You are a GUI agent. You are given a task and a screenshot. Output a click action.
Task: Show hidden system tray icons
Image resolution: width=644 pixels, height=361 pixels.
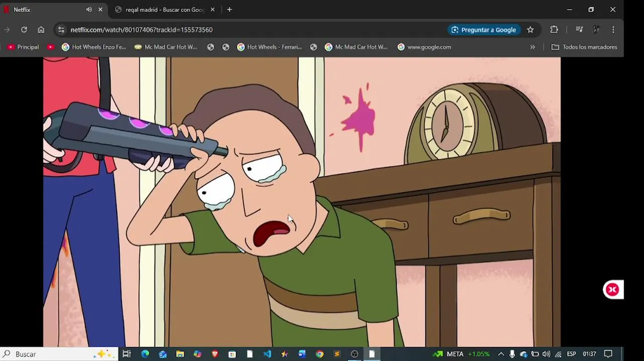[x=501, y=354]
